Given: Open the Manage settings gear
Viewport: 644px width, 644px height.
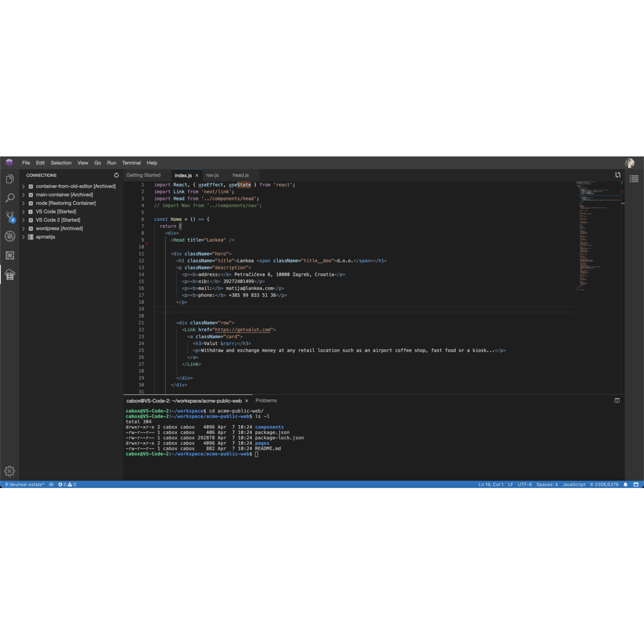Looking at the screenshot, I should click(x=10, y=471).
